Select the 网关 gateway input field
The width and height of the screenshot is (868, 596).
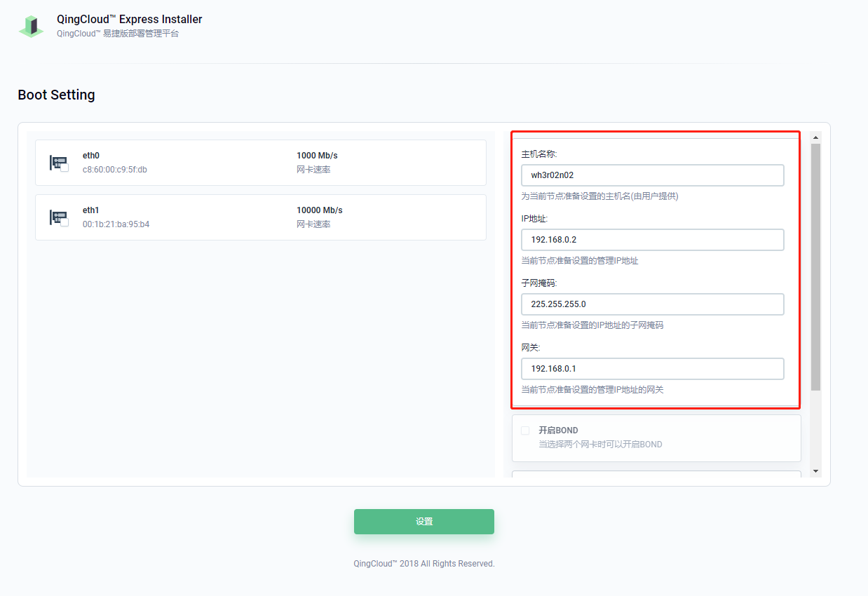(652, 369)
